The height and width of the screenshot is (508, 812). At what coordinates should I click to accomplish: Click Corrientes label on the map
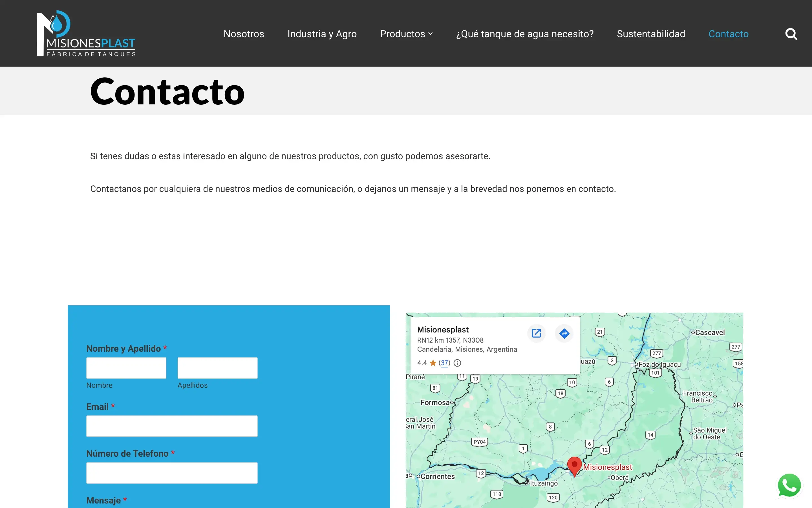438,476
